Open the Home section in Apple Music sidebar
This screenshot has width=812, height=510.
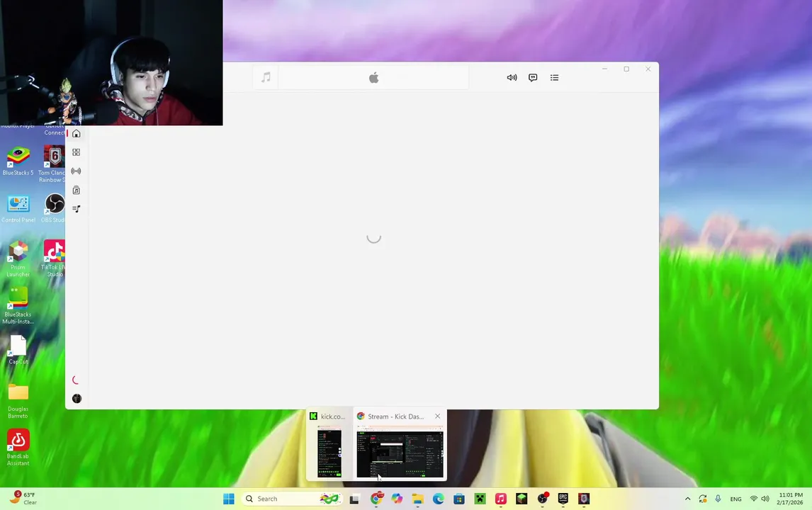(76, 134)
